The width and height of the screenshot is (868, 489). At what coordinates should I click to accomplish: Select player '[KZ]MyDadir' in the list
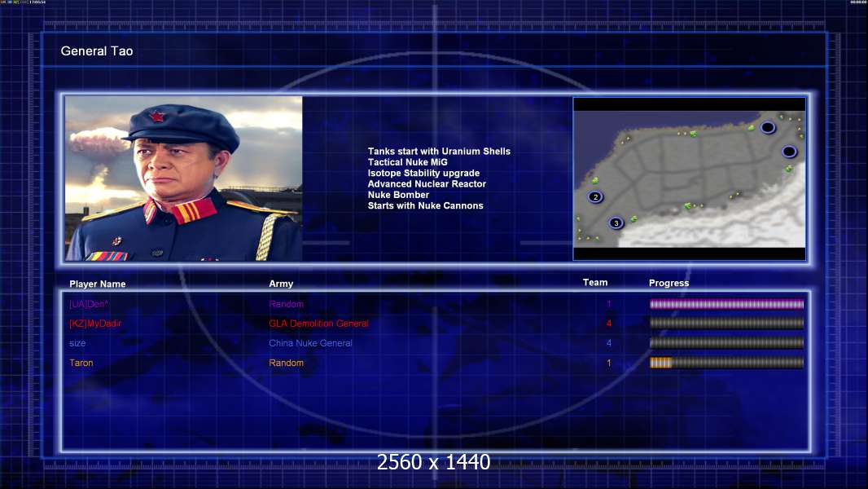tap(95, 324)
